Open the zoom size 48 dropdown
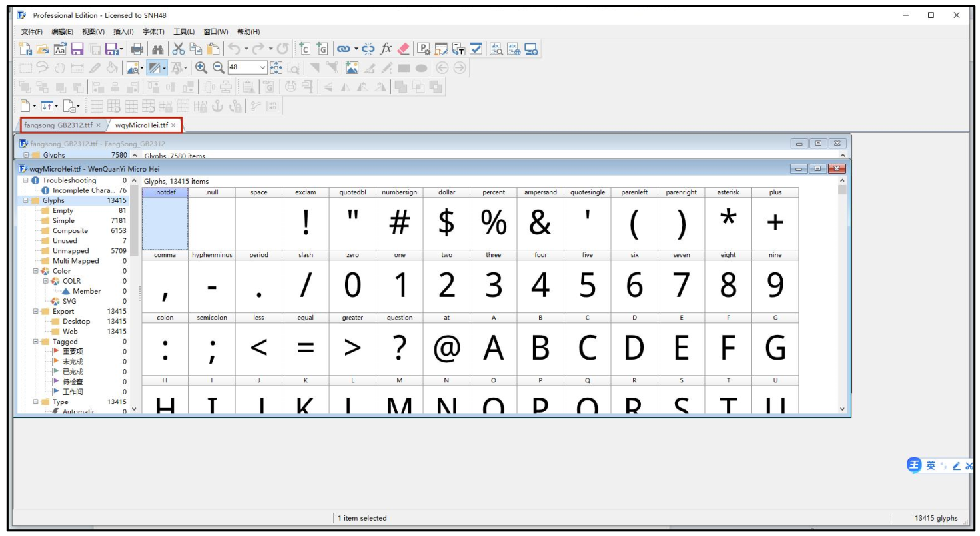980x536 pixels. (x=262, y=67)
